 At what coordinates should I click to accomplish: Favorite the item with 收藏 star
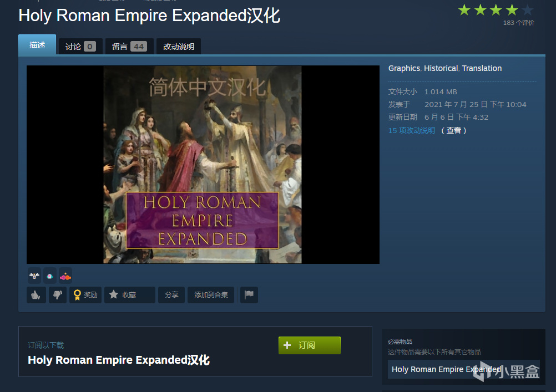click(x=130, y=295)
